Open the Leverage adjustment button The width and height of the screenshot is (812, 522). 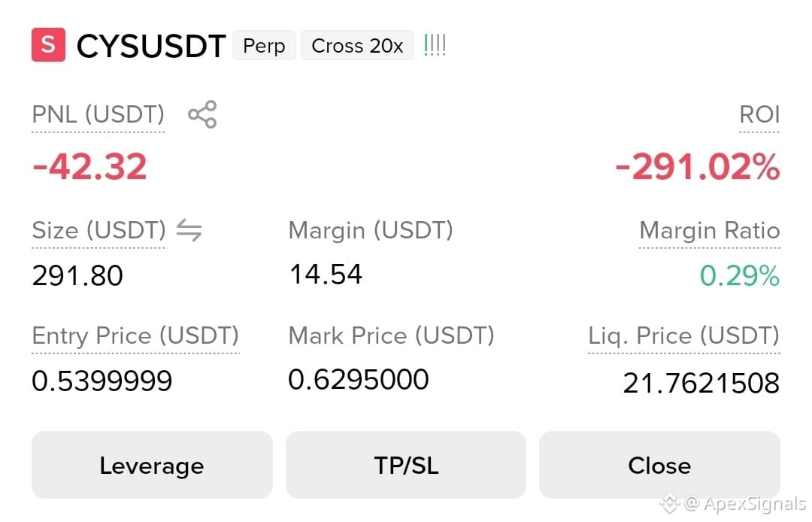152,465
